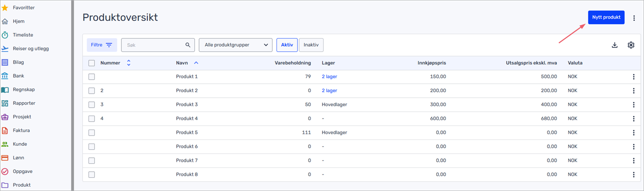Click into the Søk search field
644x191 pixels.
coord(158,45)
